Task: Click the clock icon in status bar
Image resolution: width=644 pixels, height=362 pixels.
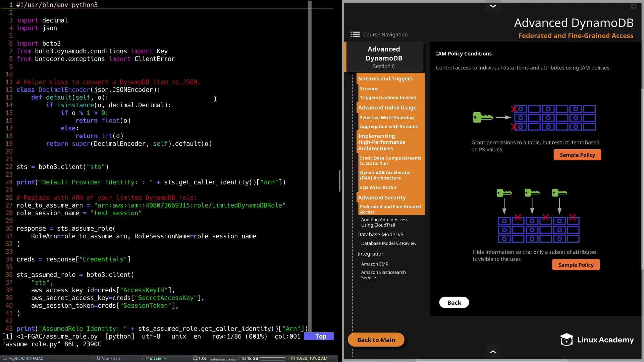Action: click(293, 358)
